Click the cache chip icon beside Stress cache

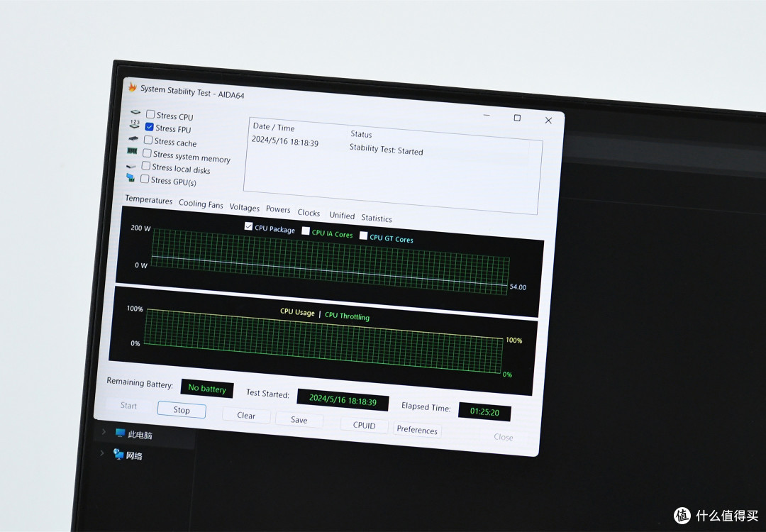[133, 138]
